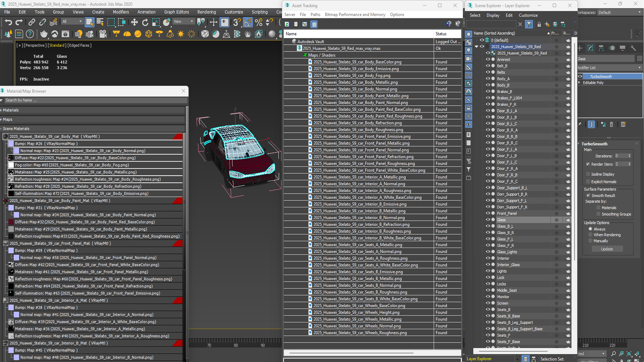The width and height of the screenshot is (644, 362).
Task: Click Display Lights filter bulb icon
Action: [469, 51]
